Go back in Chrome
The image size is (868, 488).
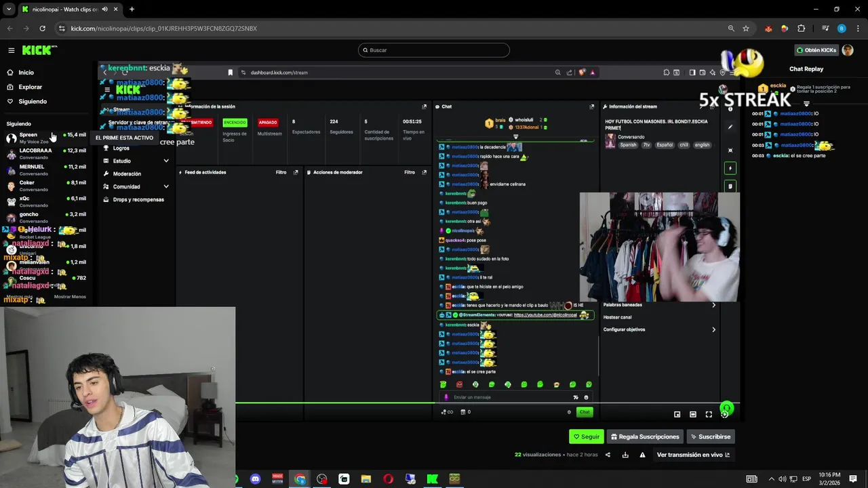[x=9, y=28]
